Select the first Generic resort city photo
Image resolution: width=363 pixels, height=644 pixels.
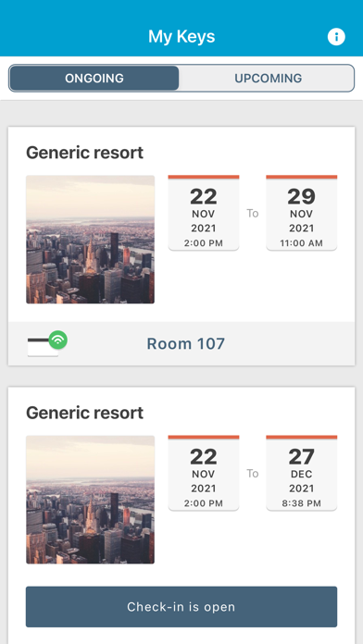90,240
